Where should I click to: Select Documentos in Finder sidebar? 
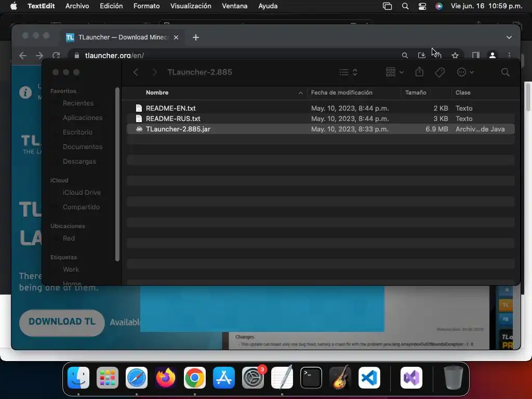[83, 147]
